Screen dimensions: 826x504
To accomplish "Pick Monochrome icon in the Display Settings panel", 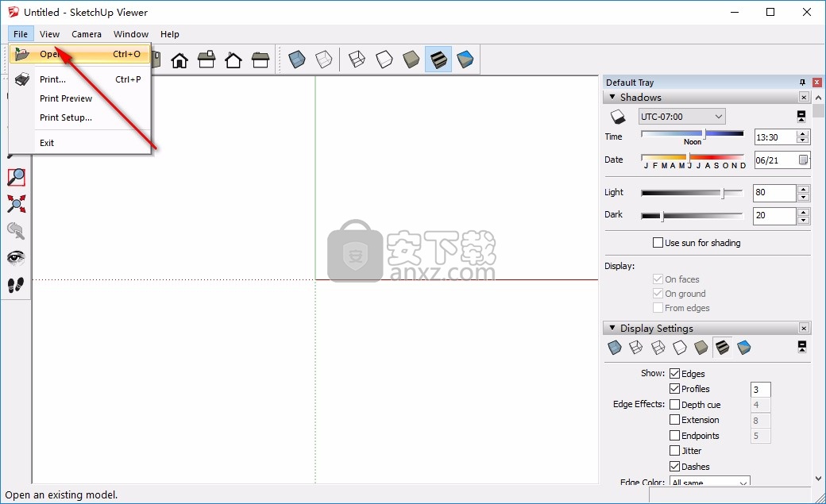I will click(744, 347).
